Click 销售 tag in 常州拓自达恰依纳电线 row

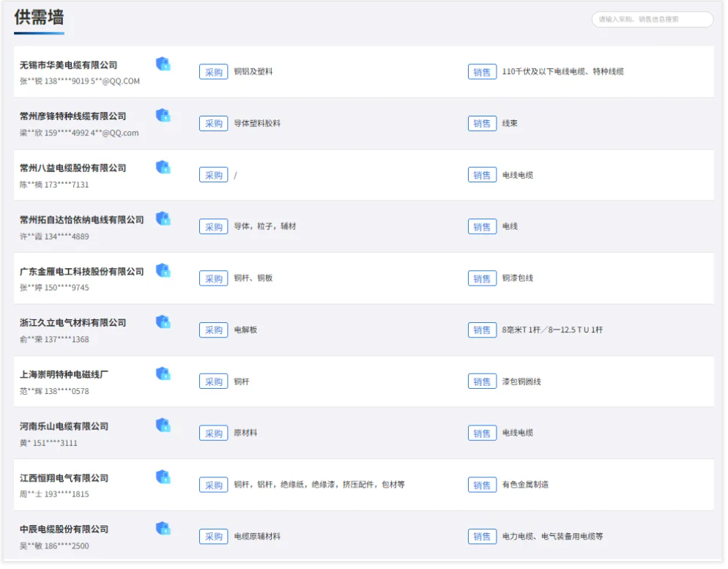click(483, 227)
